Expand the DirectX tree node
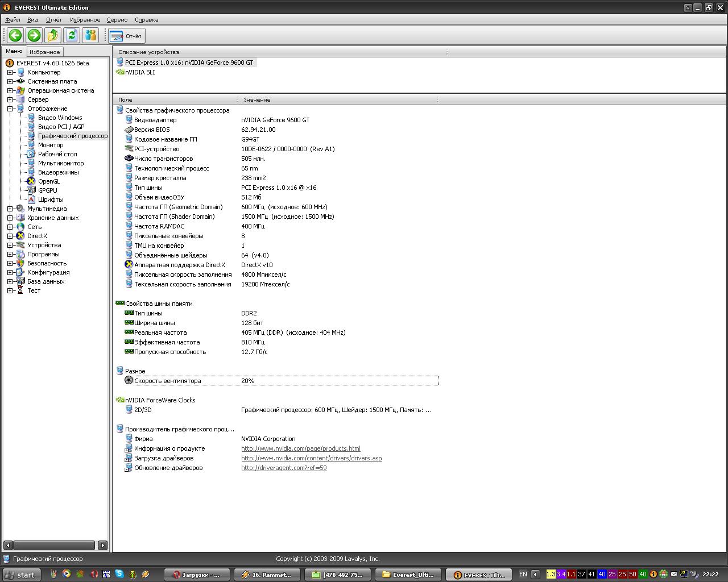 tap(10, 236)
